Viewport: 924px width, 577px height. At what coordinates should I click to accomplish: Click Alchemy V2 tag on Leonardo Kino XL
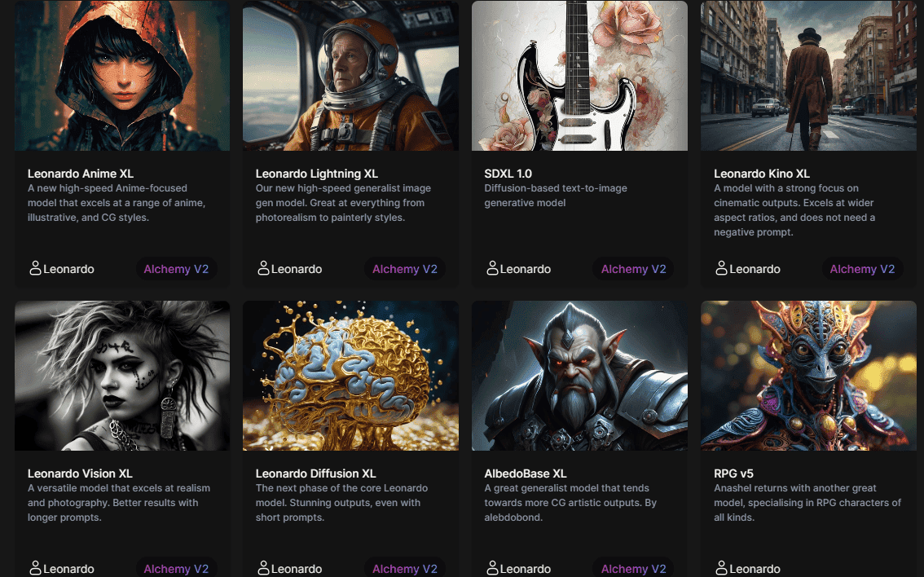click(862, 269)
